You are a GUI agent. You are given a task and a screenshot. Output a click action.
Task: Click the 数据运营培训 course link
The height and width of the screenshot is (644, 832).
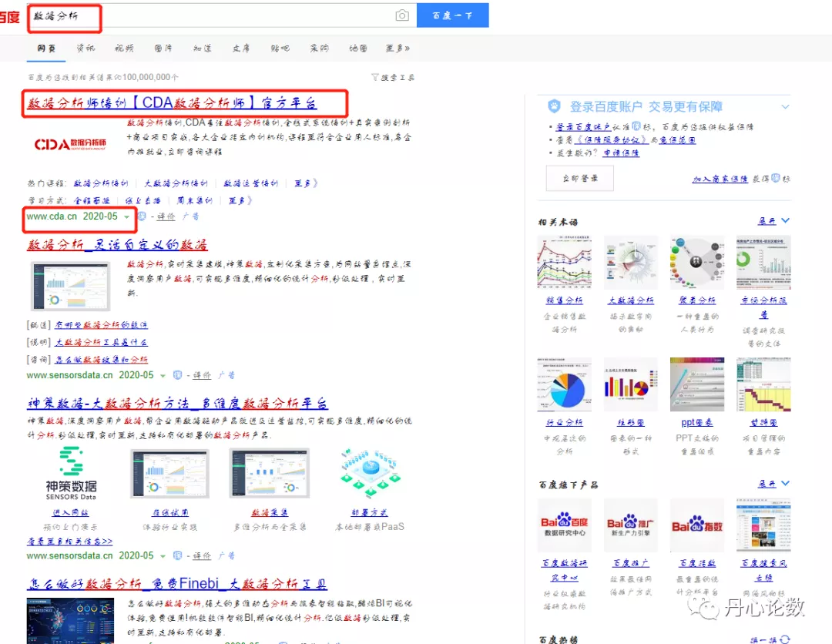click(250, 183)
